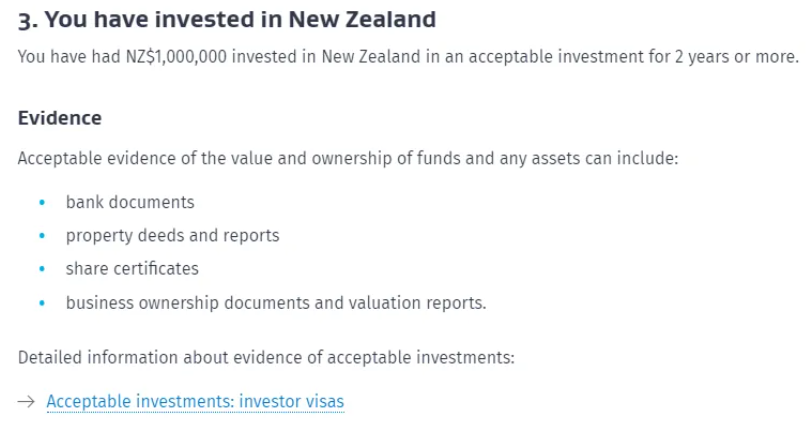Click the bank documents list item

(130, 202)
